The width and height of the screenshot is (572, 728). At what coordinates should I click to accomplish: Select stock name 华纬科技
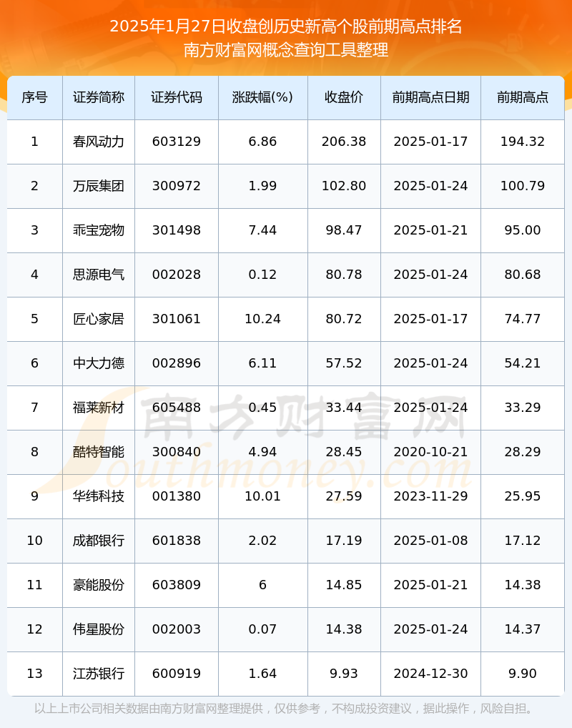point(99,496)
